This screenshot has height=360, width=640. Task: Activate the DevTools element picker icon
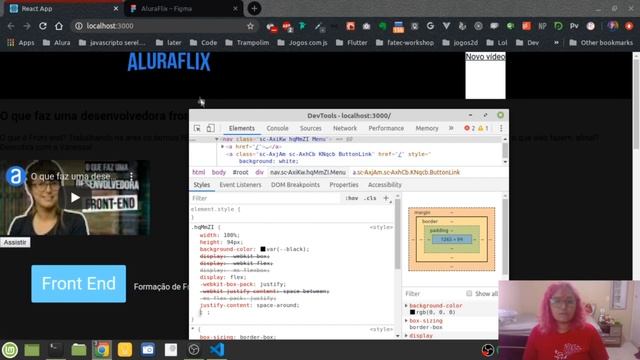(x=197, y=128)
